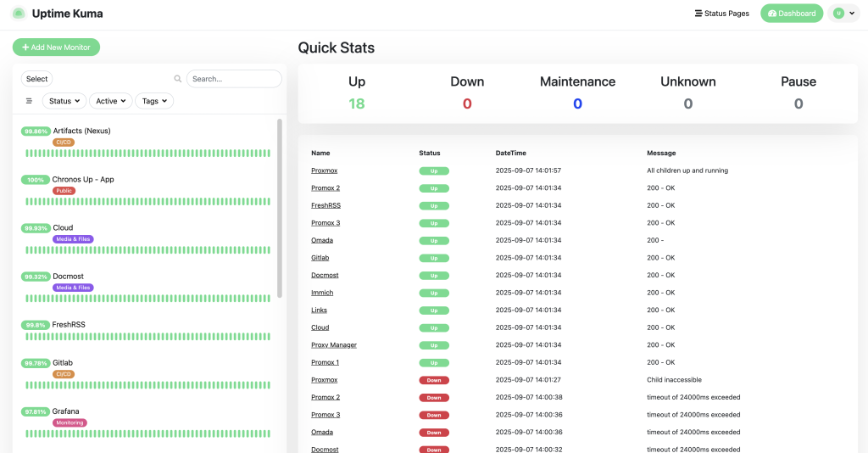Click the 99.32% uptime badge
Screen dimensions: 868x453
(x=36, y=277)
